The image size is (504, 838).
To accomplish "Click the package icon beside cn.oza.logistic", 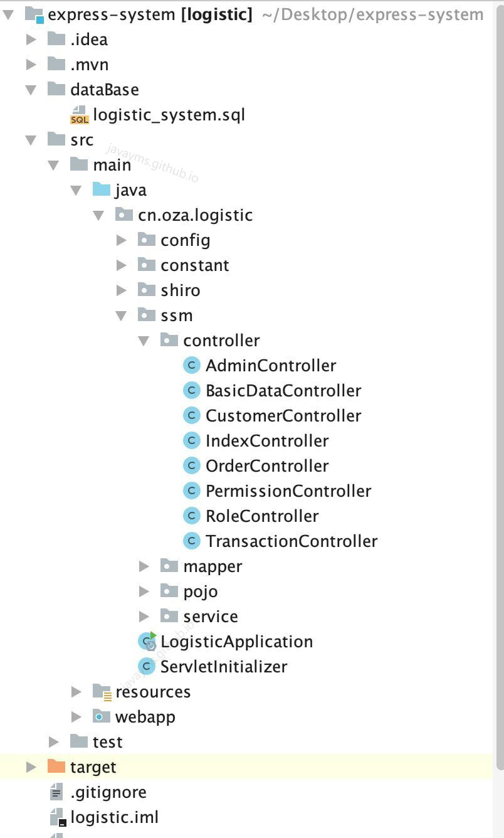I will click(x=123, y=215).
